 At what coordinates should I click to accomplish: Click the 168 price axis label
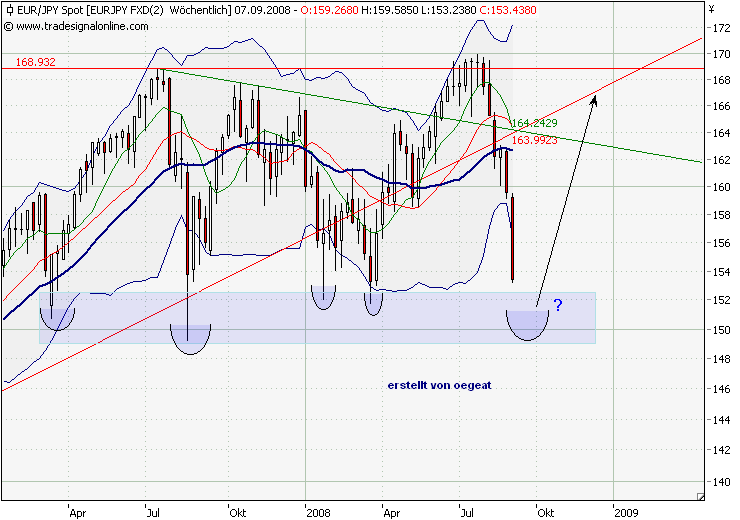click(721, 80)
